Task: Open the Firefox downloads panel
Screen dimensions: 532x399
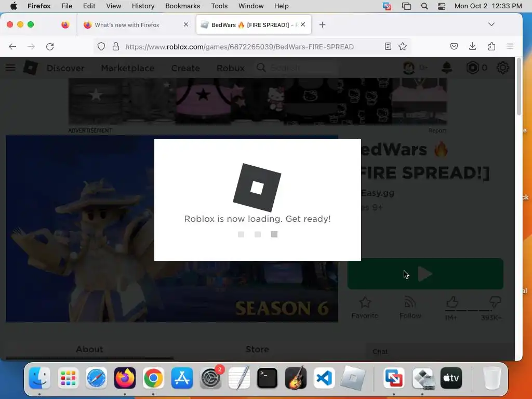Action: (x=473, y=46)
